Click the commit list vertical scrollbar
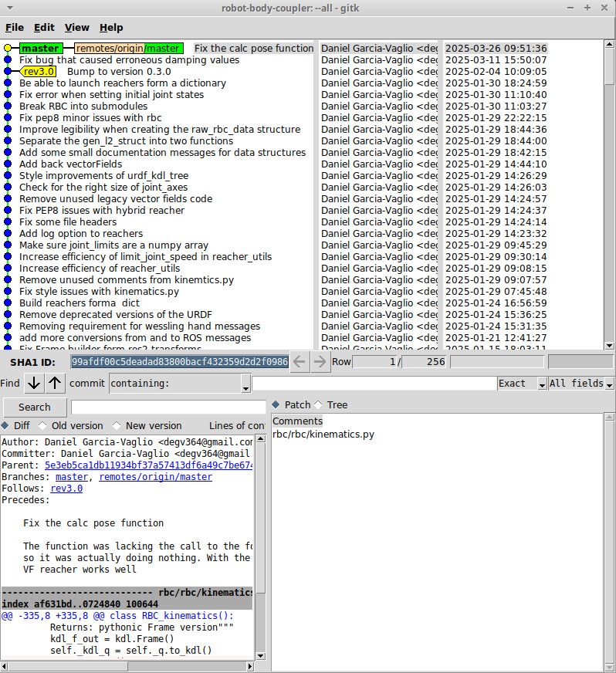This screenshot has height=673, width=616. click(610, 193)
